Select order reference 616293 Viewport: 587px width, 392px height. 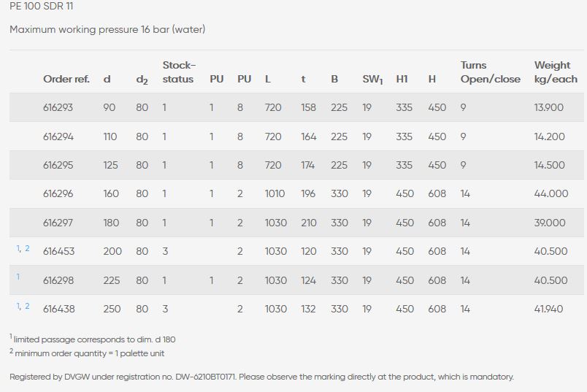(58, 107)
